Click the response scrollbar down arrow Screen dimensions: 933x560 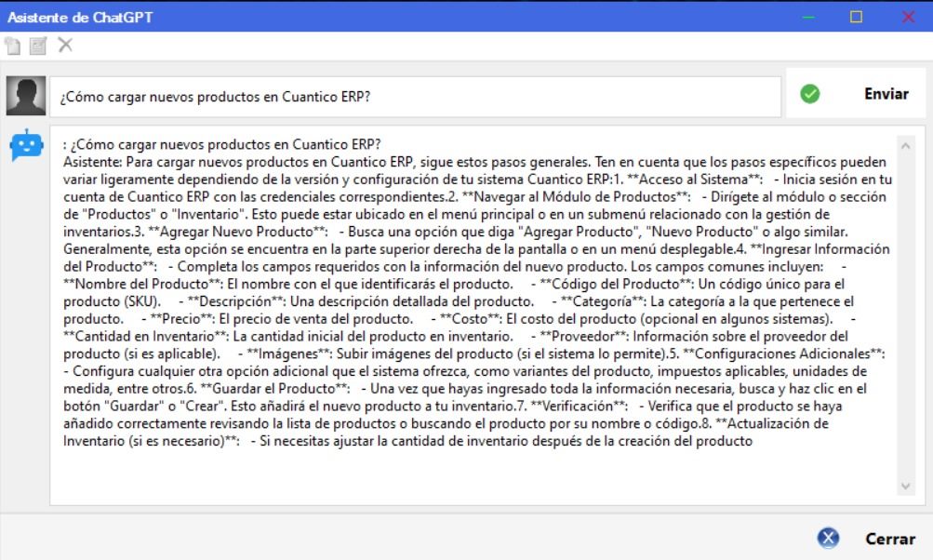[x=906, y=487]
